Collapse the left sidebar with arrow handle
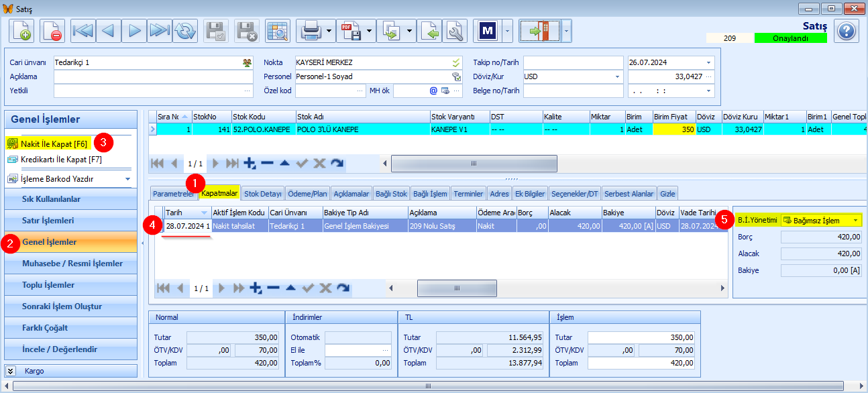Image resolution: width=868 pixels, height=393 pixels. tap(142, 242)
